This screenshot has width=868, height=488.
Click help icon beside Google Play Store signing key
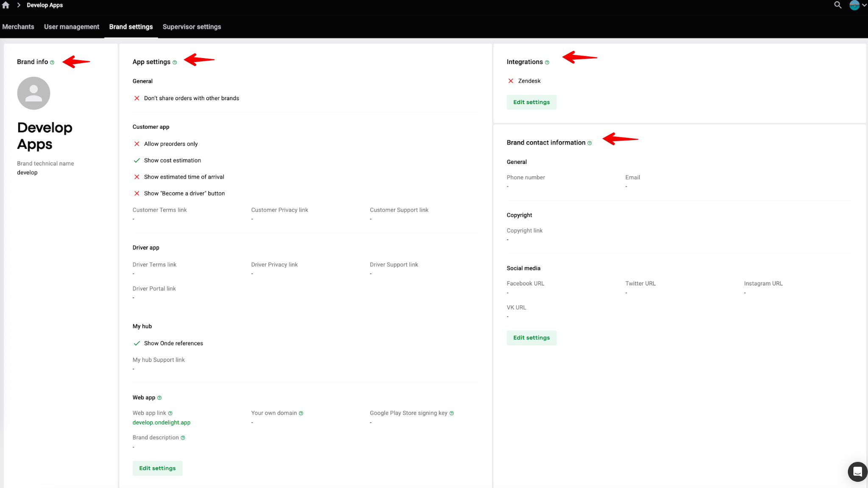coord(451,413)
